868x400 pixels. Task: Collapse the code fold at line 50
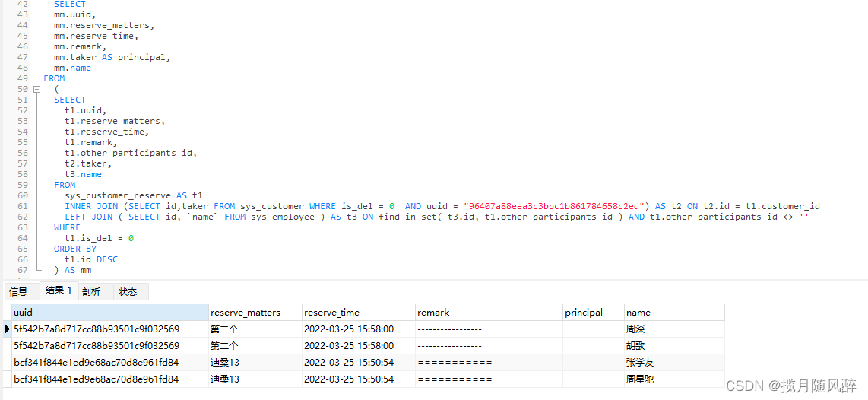36,89
